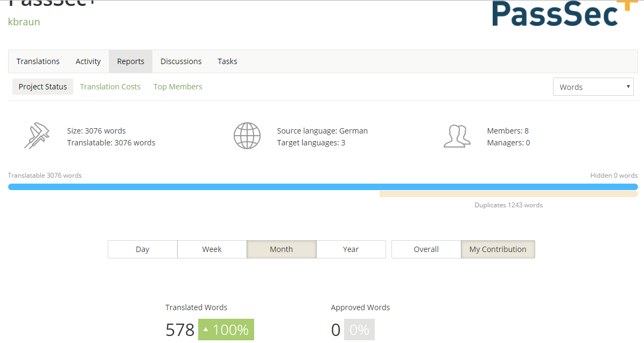Click the blue translatable words progress bar
Screen dimensions: 644x343
[323, 187]
